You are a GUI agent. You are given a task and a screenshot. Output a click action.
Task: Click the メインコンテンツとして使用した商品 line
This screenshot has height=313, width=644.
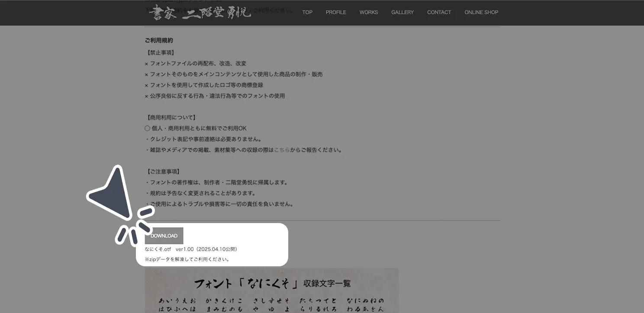pos(234,74)
